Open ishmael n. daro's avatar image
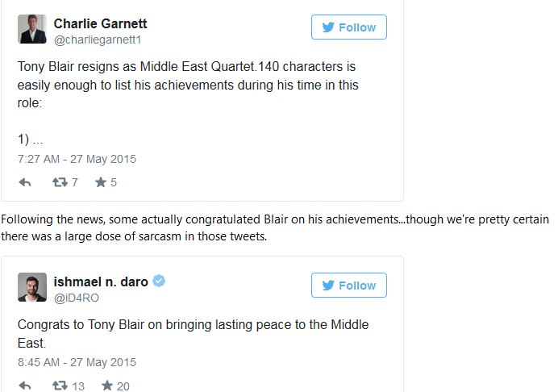Image resolution: width=558 pixels, height=392 pixels. point(32,287)
